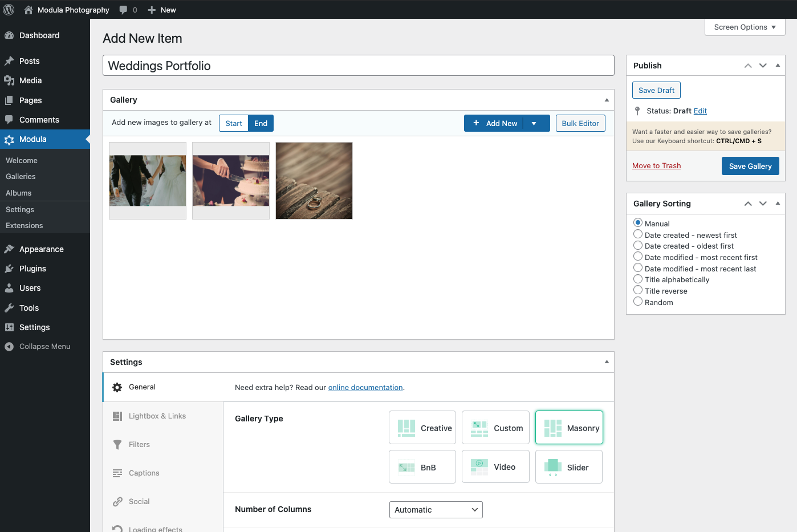Expand the Screen Options panel
The image size is (797, 532).
(745, 27)
